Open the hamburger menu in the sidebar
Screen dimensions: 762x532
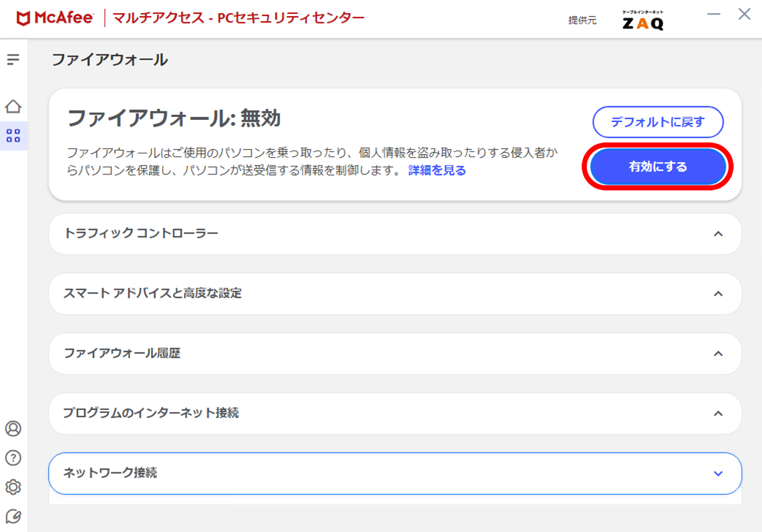pos(13,60)
